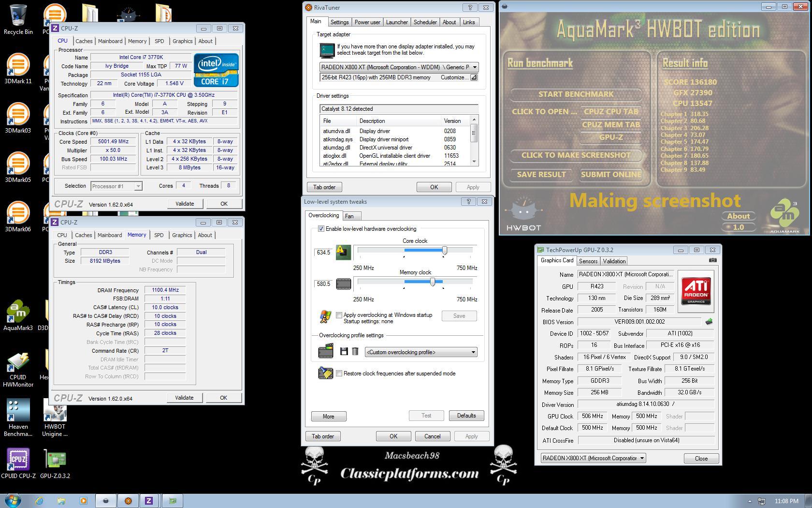The width and height of the screenshot is (812, 508).
Task: Save overclocking profile floppy icon
Action: (x=344, y=351)
